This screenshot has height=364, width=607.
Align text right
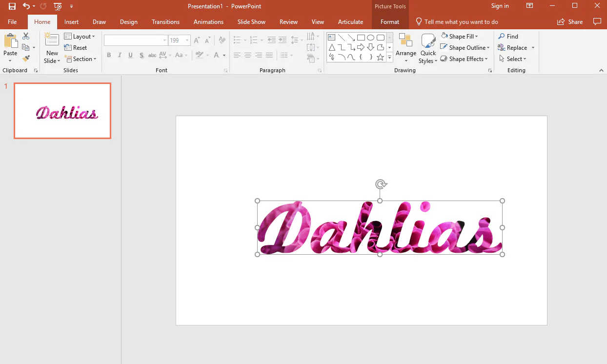click(x=259, y=55)
